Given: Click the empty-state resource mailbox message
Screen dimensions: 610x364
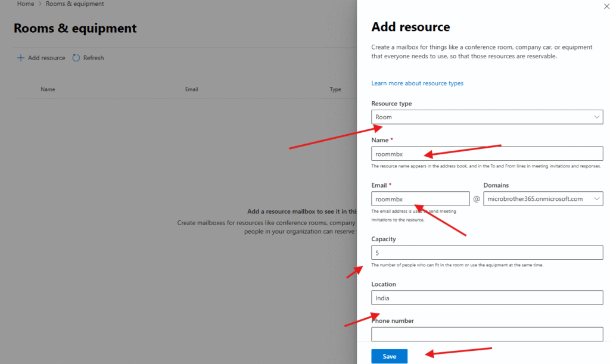Looking at the screenshot, I should pos(301,211).
